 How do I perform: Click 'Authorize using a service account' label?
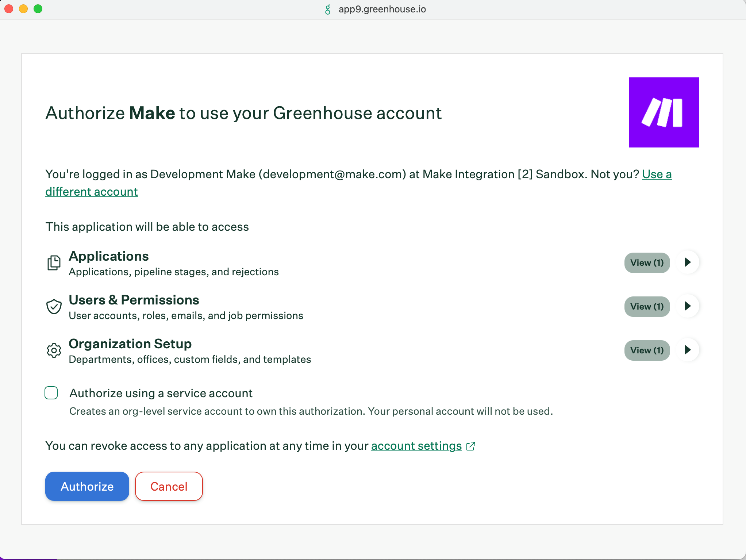tap(161, 393)
